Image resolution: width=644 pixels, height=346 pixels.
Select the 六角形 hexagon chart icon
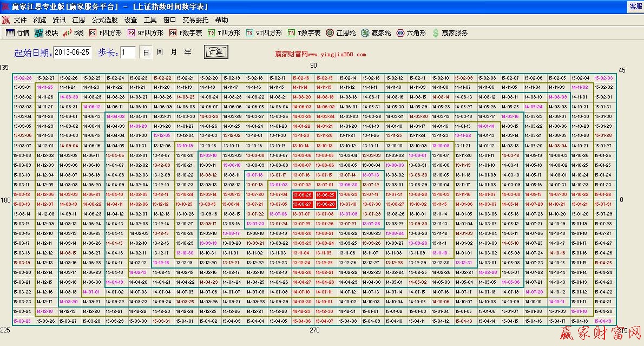pos(410,33)
